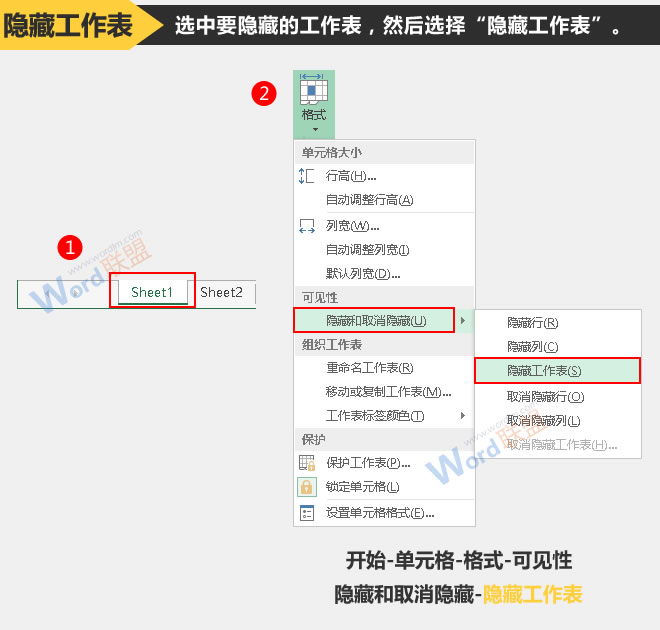Select 自动调整行高(A)
Viewport: 660px width, 630px height.
[385, 200]
